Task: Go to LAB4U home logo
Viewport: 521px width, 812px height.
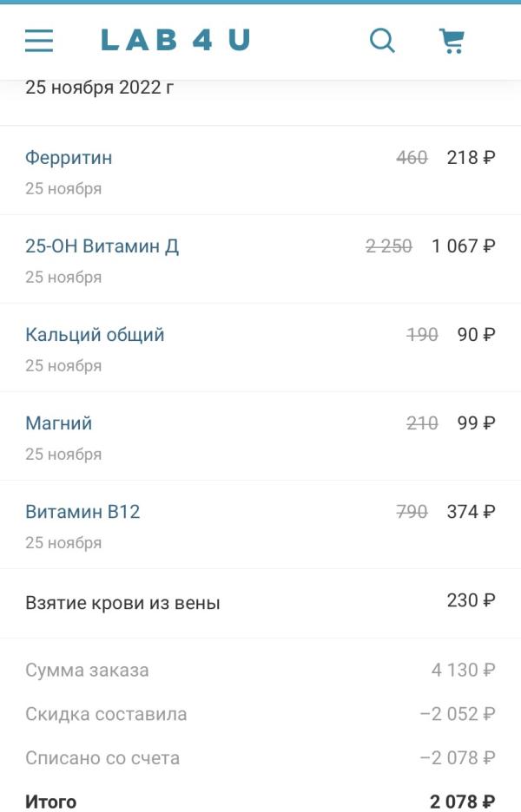Action: point(175,40)
